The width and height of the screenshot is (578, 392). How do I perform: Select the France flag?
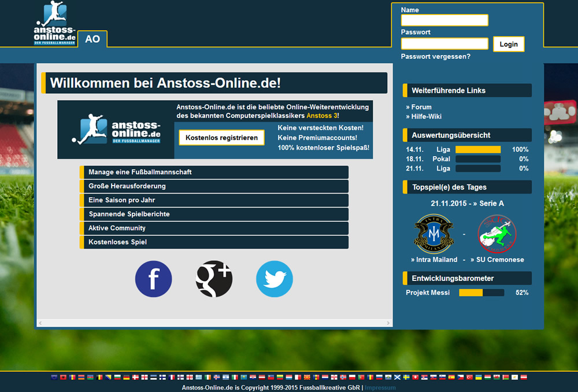point(172,377)
